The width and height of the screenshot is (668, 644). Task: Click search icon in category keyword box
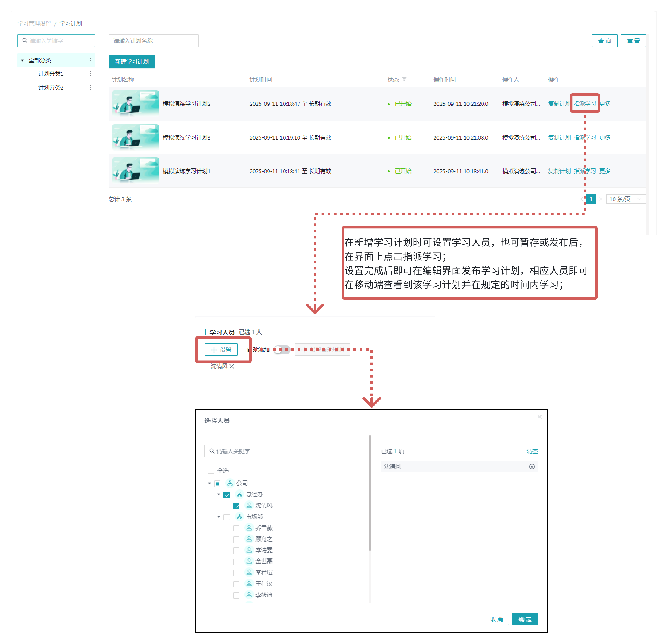pyautogui.click(x=25, y=41)
